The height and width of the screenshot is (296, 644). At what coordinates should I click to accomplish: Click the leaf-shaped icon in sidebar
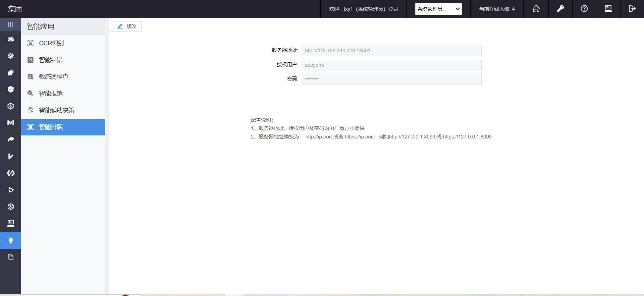(11, 140)
